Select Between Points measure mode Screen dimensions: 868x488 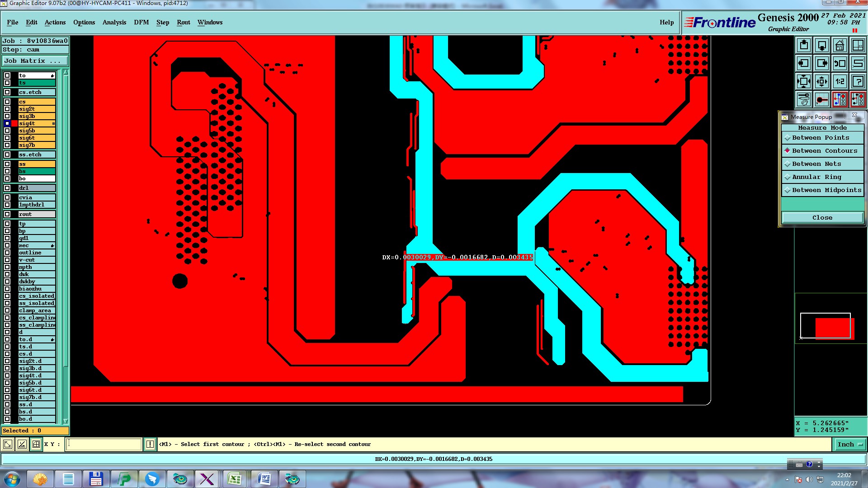point(820,138)
